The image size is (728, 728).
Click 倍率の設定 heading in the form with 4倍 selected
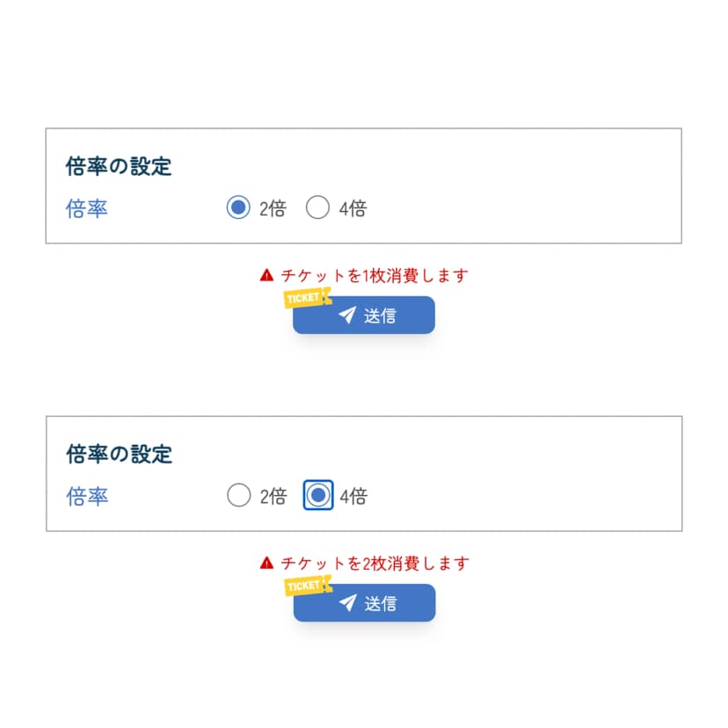click(x=119, y=454)
